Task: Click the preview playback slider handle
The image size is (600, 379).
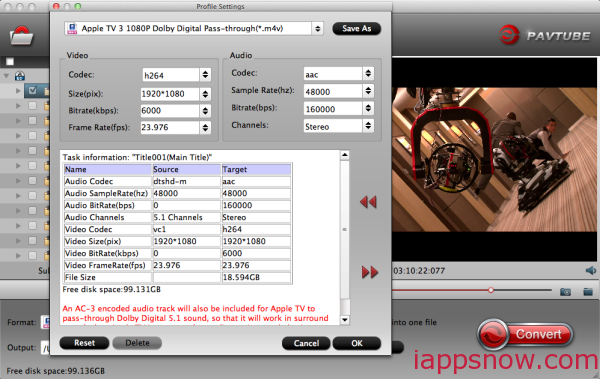Action: tap(491, 290)
